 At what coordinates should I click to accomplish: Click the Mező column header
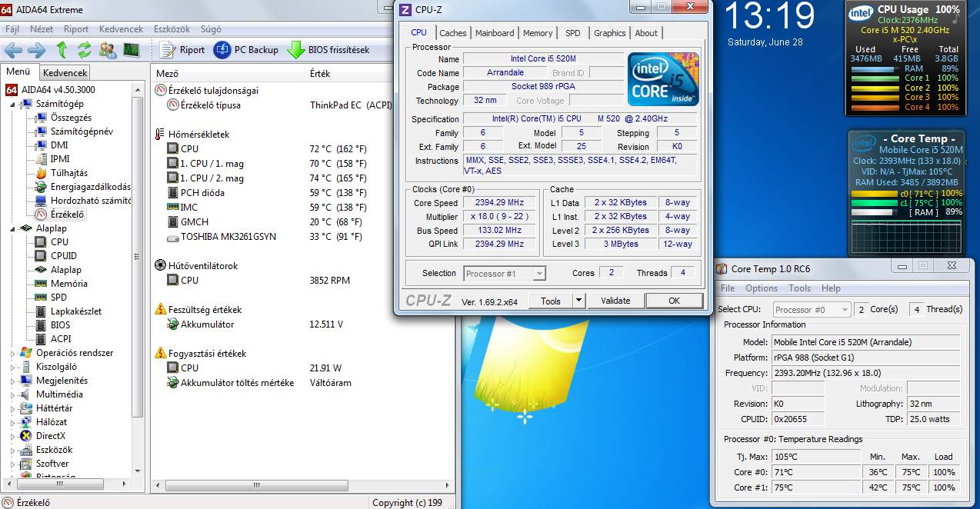pyautogui.click(x=228, y=74)
